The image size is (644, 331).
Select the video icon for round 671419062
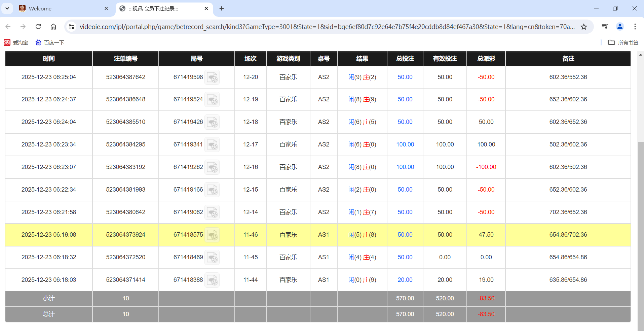click(212, 212)
